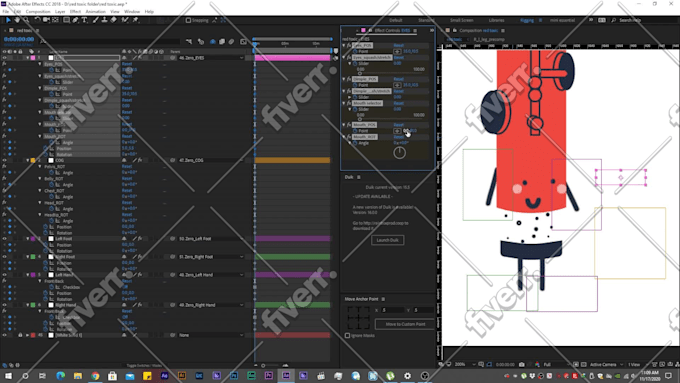This screenshot has height=383, width=680.
Task: Toggle visibility of the White Solid layer
Action: tap(4, 335)
